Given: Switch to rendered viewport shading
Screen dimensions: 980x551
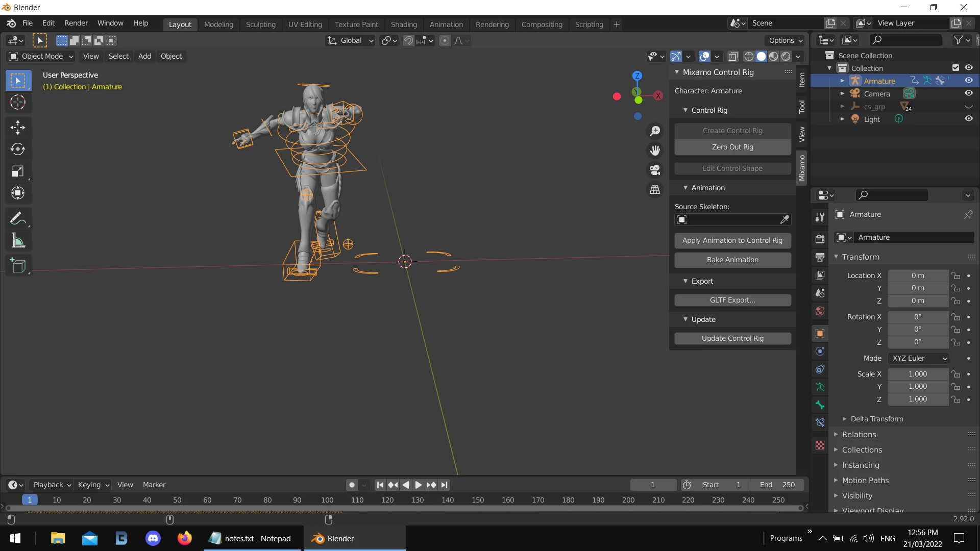Looking at the screenshot, I should pyautogui.click(x=786, y=56).
